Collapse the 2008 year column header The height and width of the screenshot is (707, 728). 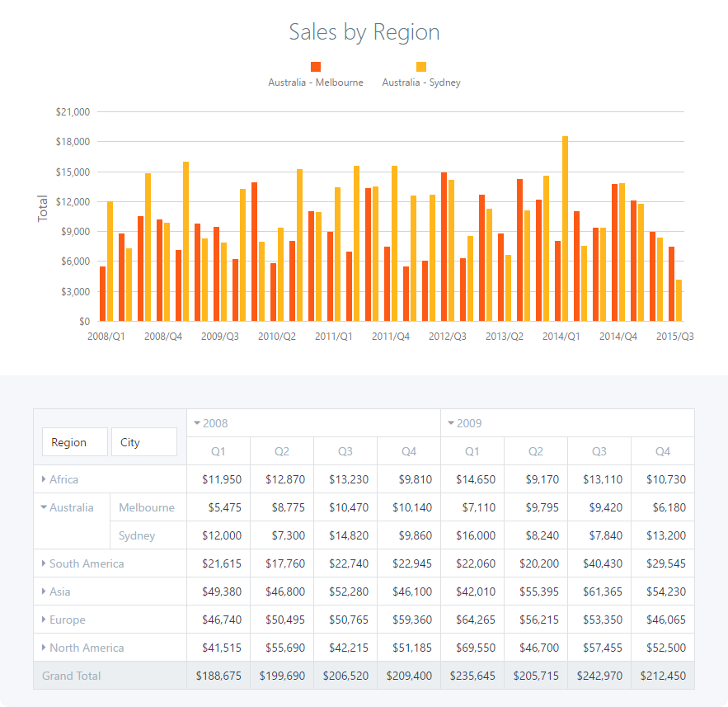pyautogui.click(x=197, y=423)
